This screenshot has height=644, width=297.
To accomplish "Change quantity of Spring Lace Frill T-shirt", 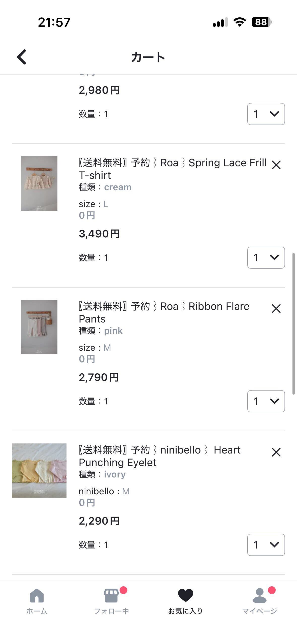I will (266, 257).
